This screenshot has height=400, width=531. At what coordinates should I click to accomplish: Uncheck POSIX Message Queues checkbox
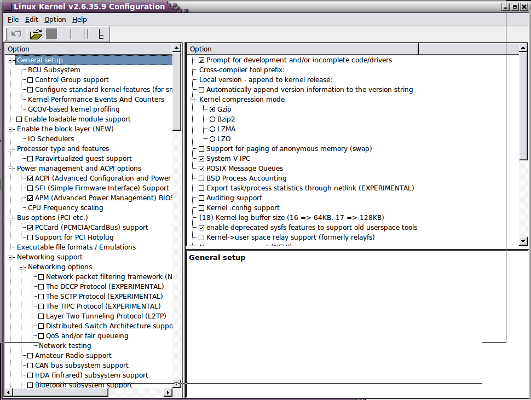[201, 168]
